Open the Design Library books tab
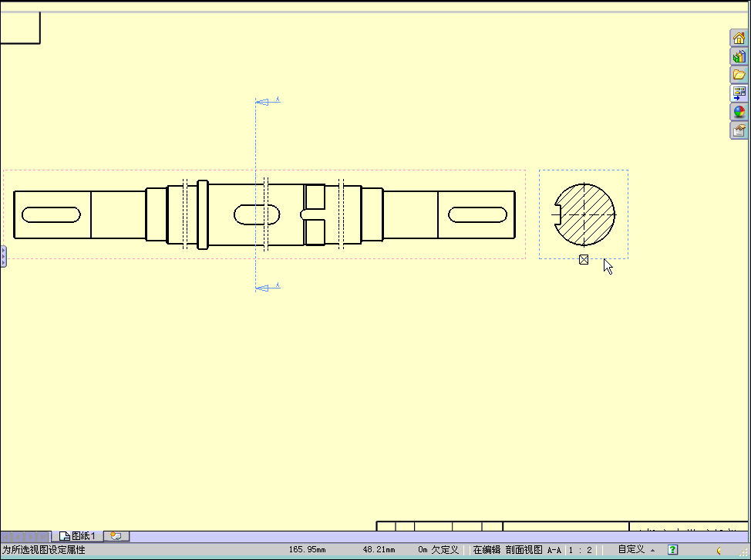Screen dimensions: 751x560 [739, 56]
